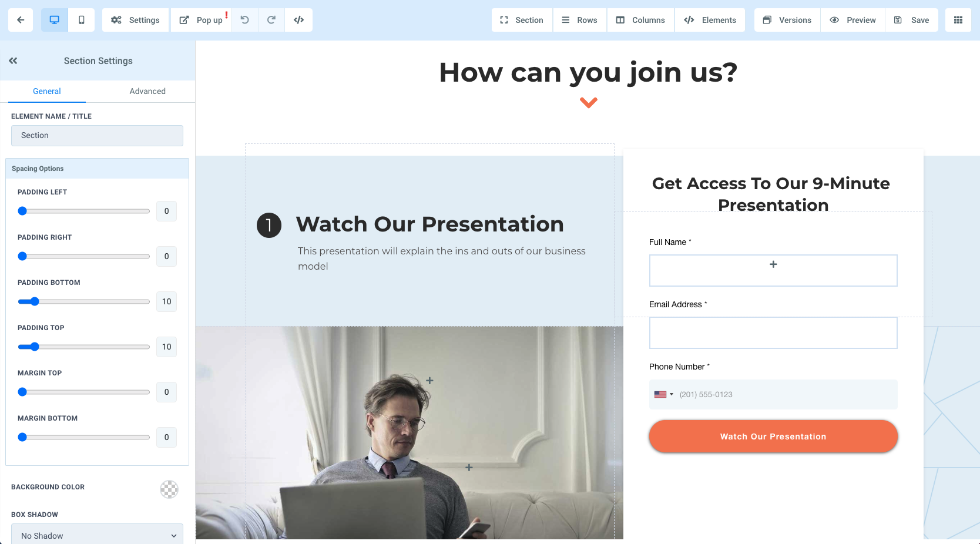This screenshot has width=980, height=544.
Task: Open the apps grid icon
Action: click(958, 20)
